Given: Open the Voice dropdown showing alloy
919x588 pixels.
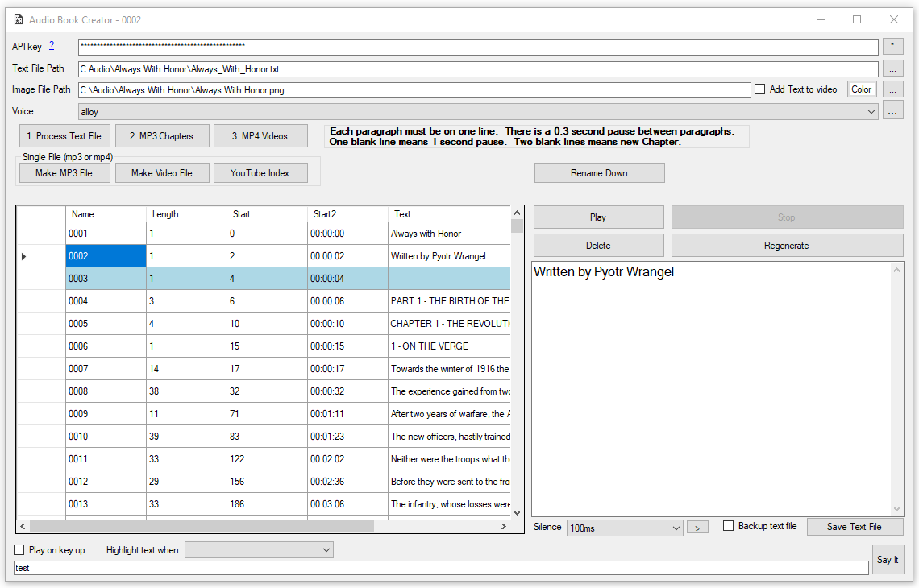Looking at the screenshot, I should click(x=477, y=112).
